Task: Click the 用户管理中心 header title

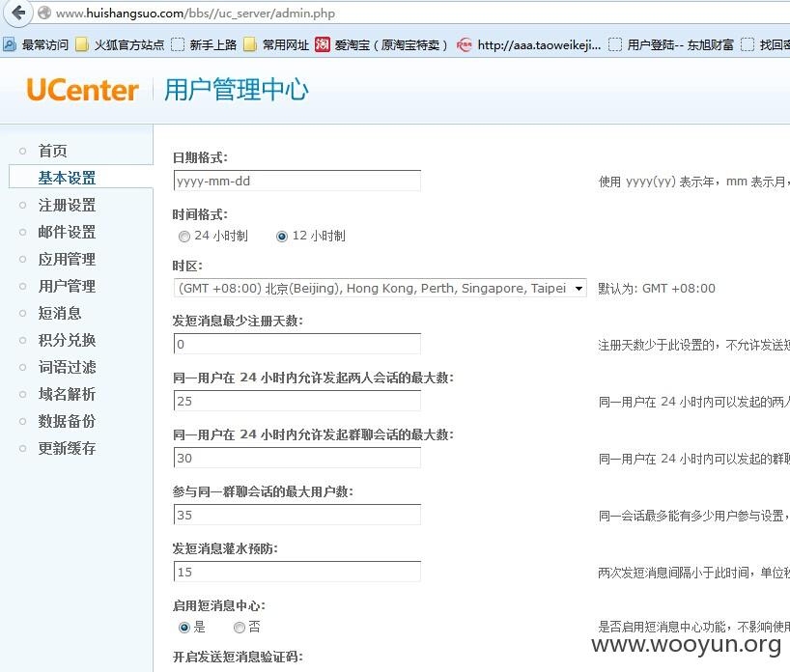Action: [237, 90]
